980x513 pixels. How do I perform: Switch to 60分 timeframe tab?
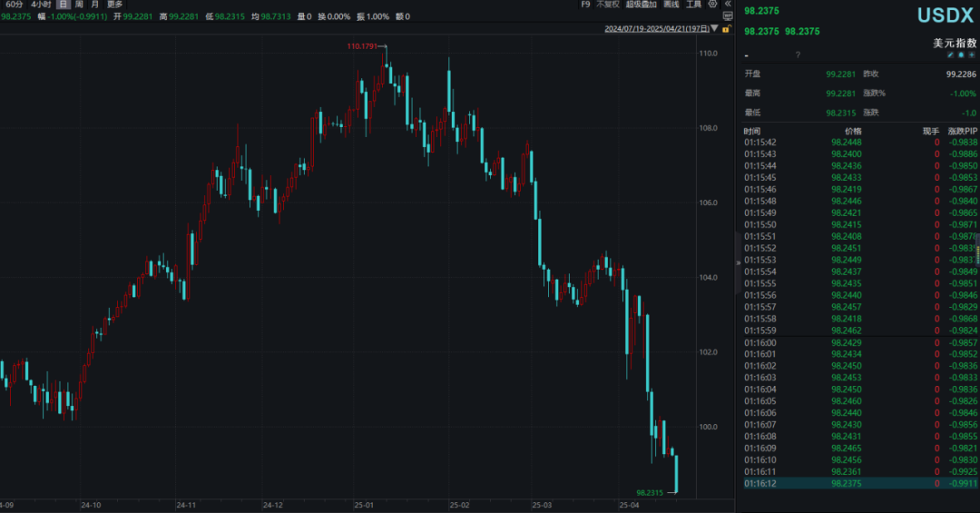[15, 5]
